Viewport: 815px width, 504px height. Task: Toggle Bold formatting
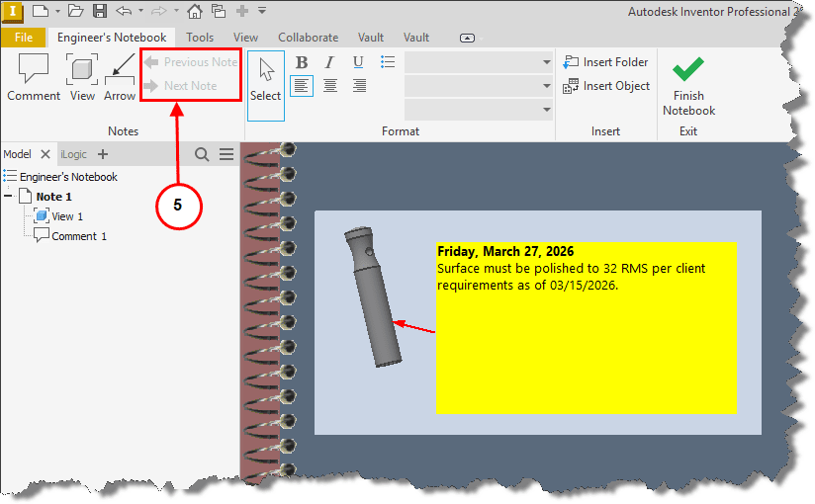[x=302, y=62]
